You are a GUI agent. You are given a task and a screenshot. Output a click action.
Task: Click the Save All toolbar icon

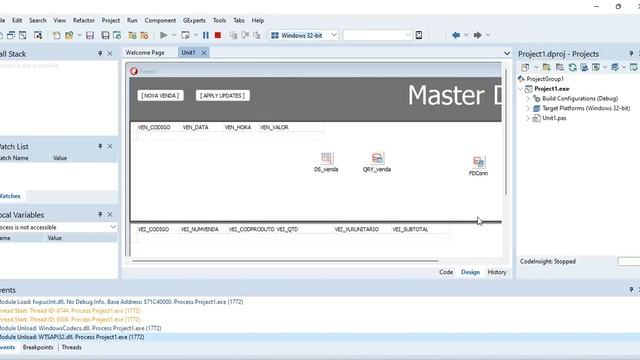[105, 36]
